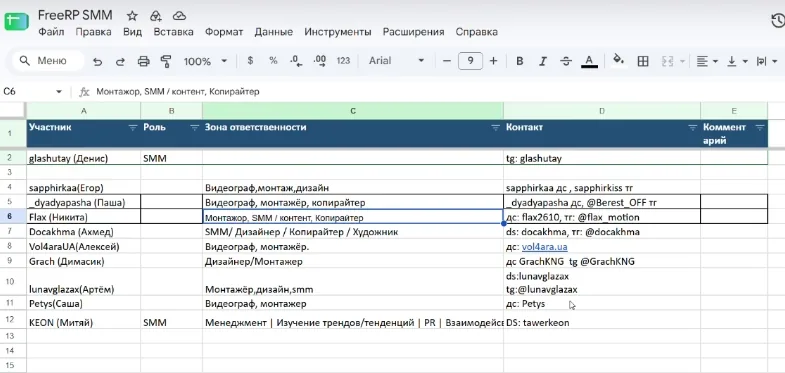Viewport: 785px width, 373px height.
Task: Decrease font size with minus
Action: pos(447,61)
